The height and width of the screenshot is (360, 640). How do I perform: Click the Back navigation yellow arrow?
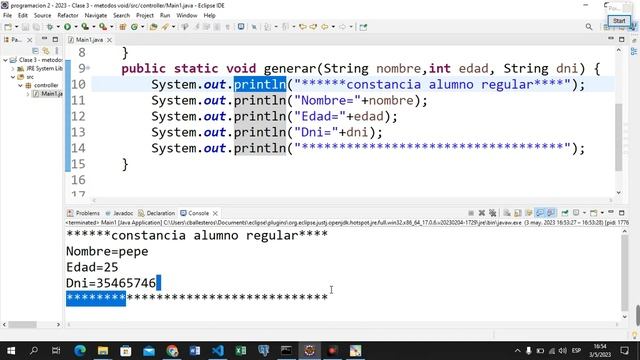click(325, 27)
